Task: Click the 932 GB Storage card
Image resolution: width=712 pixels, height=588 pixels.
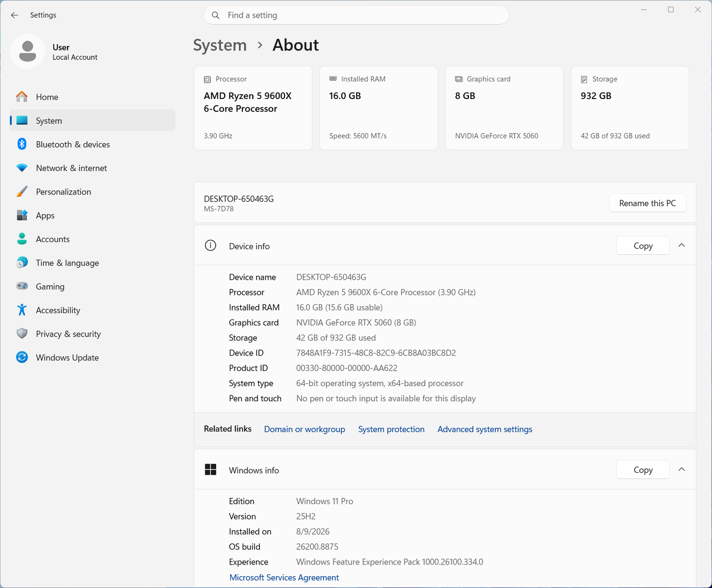Action: pos(630,108)
